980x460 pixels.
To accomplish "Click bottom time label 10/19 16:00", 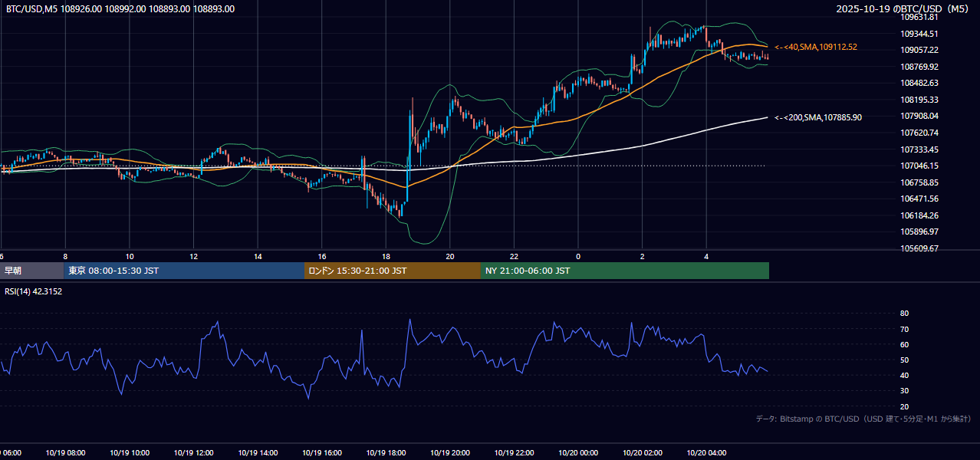I will pyautogui.click(x=321, y=453).
